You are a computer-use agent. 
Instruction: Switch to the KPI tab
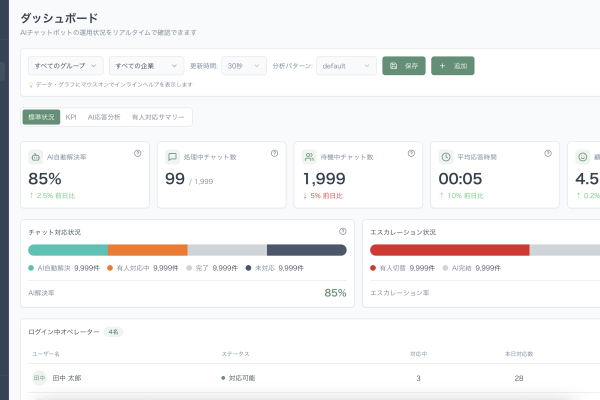coord(71,117)
